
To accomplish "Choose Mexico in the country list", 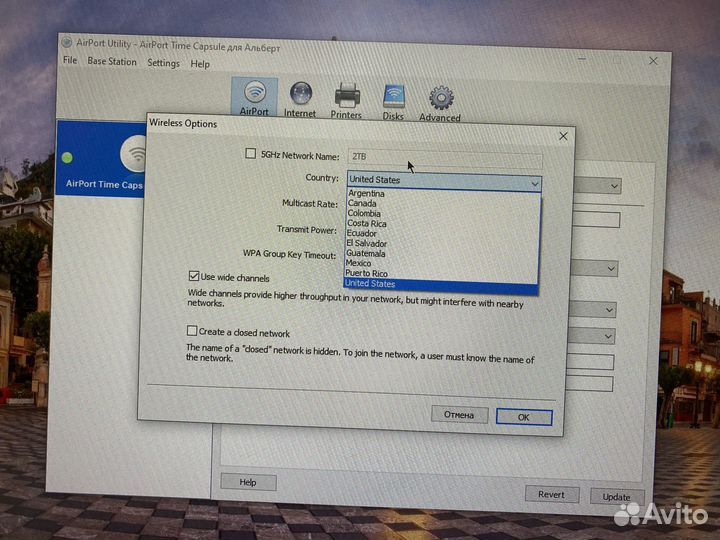I will pyautogui.click(x=441, y=264).
